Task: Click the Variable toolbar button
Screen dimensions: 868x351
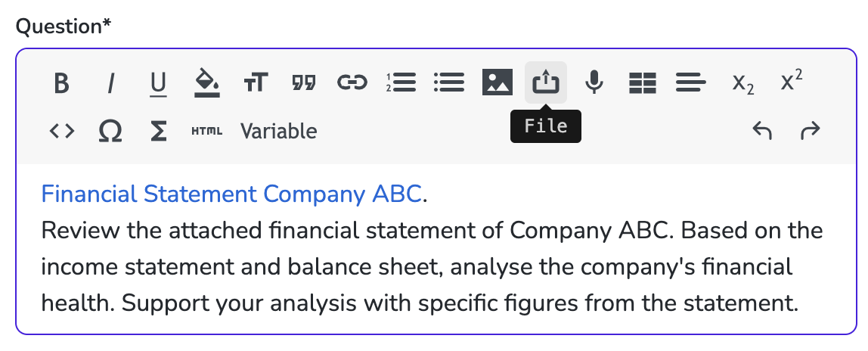Action: [x=278, y=131]
